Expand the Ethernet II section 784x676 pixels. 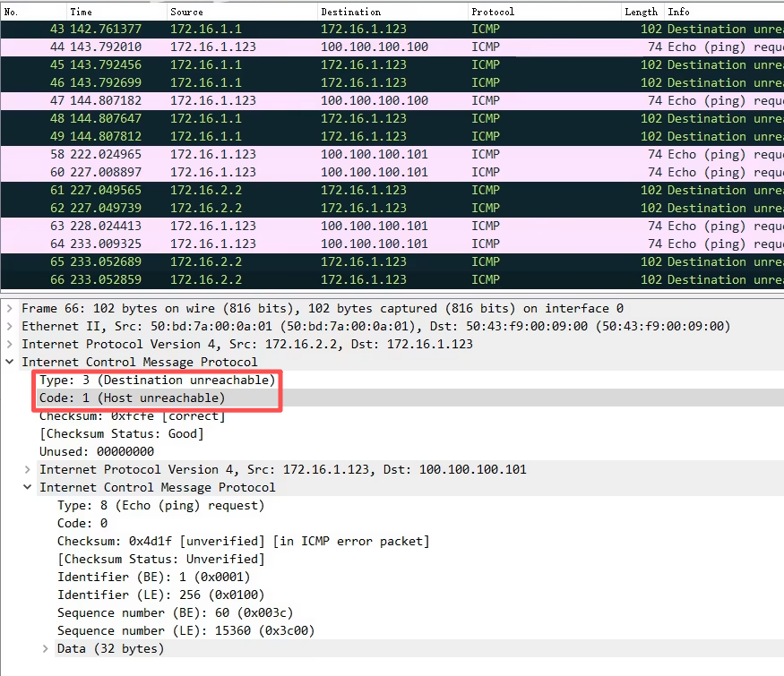[9, 326]
